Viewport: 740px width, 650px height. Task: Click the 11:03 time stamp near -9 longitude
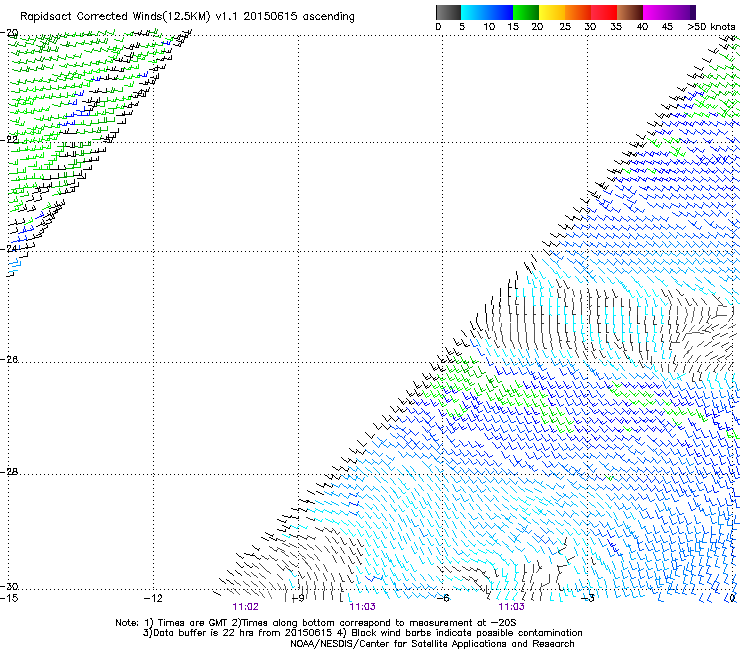(362, 607)
